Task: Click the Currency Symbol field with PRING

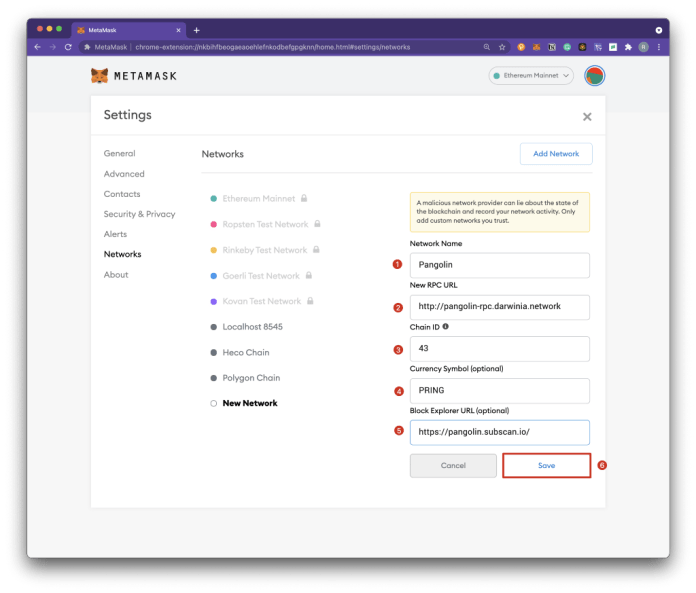Action: (x=499, y=391)
